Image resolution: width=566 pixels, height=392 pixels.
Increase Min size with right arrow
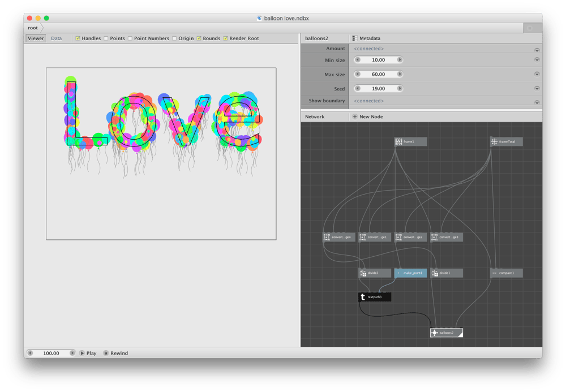click(x=400, y=60)
